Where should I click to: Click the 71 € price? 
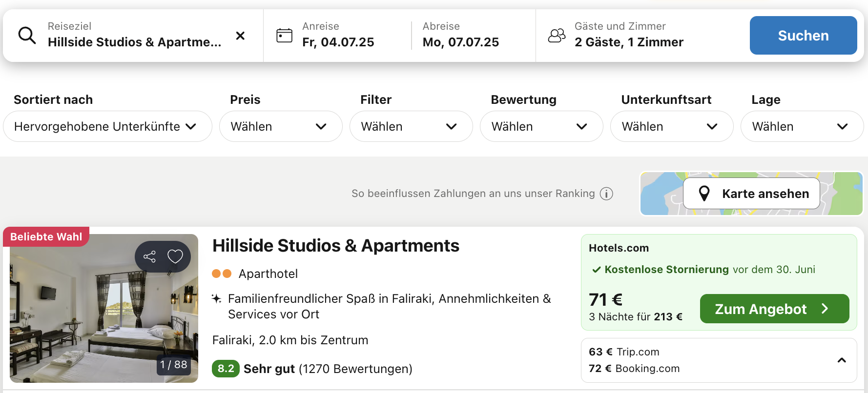coord(605,299)
